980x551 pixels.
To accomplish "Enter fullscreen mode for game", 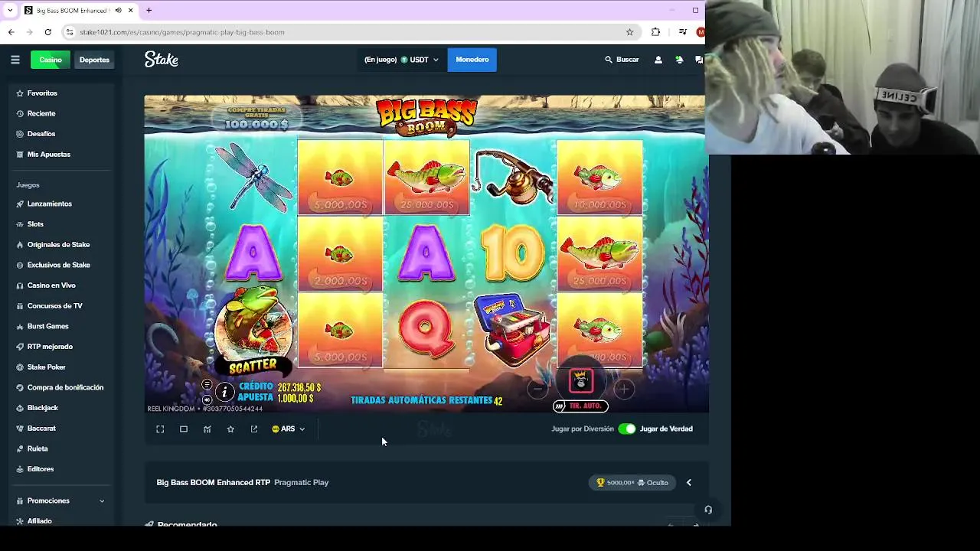I will point(160,429).
